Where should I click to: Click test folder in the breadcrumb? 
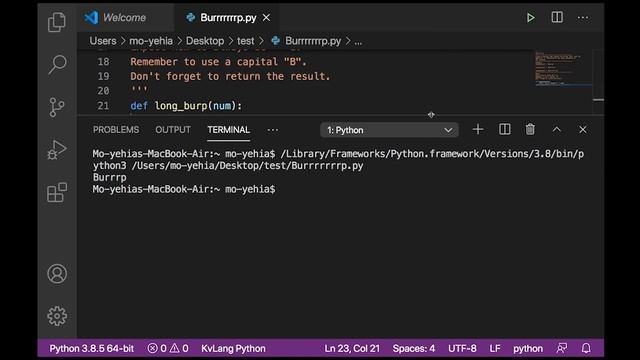pyautogui.click(x=246, y=41)
